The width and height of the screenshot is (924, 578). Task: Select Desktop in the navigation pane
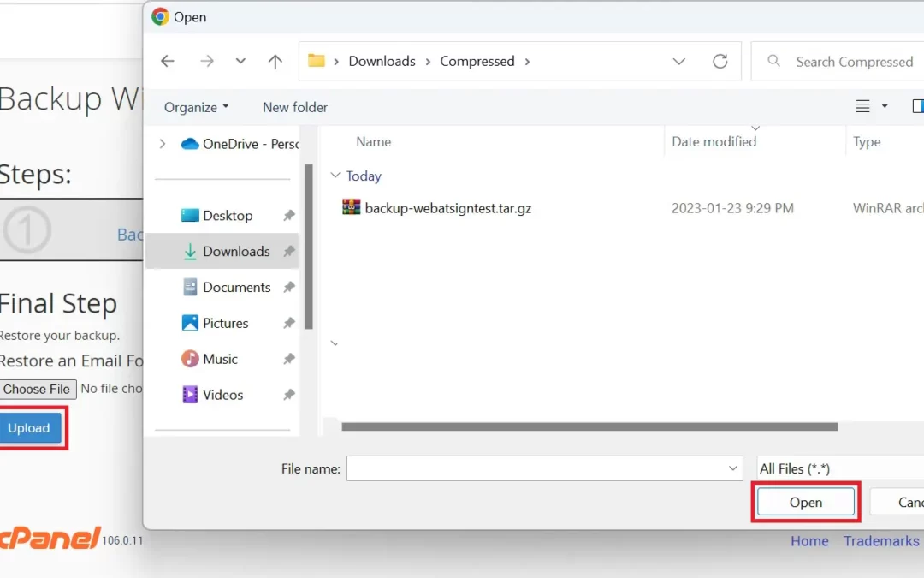pos(228,216)
